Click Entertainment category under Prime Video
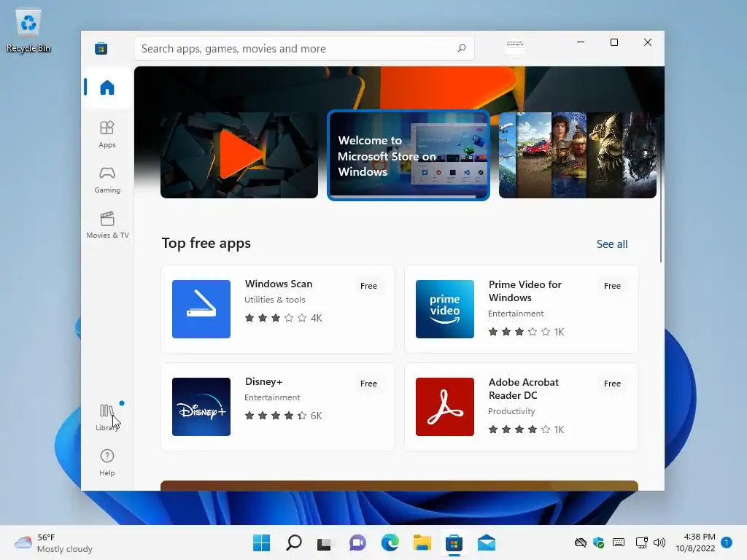747x560 pixels. point(516,314)
